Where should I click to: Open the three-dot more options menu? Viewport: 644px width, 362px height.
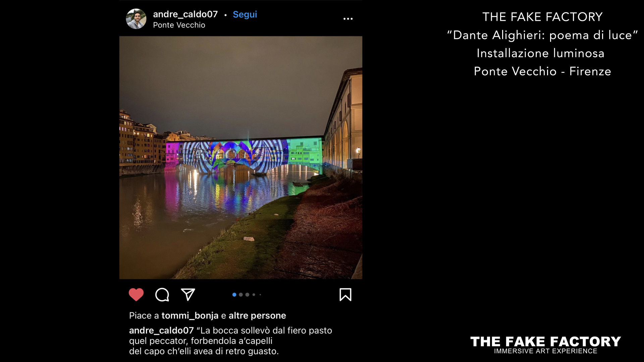coord(348,19)
